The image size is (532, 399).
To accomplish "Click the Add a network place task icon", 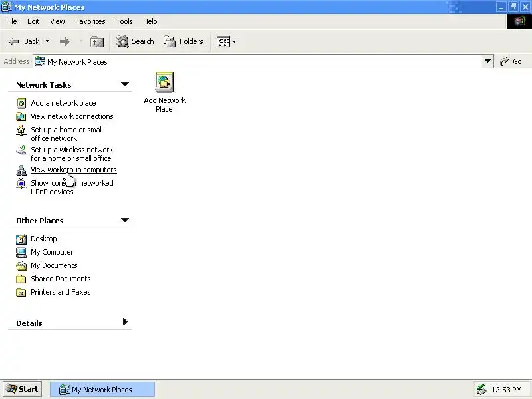I will tap(21, 103).
